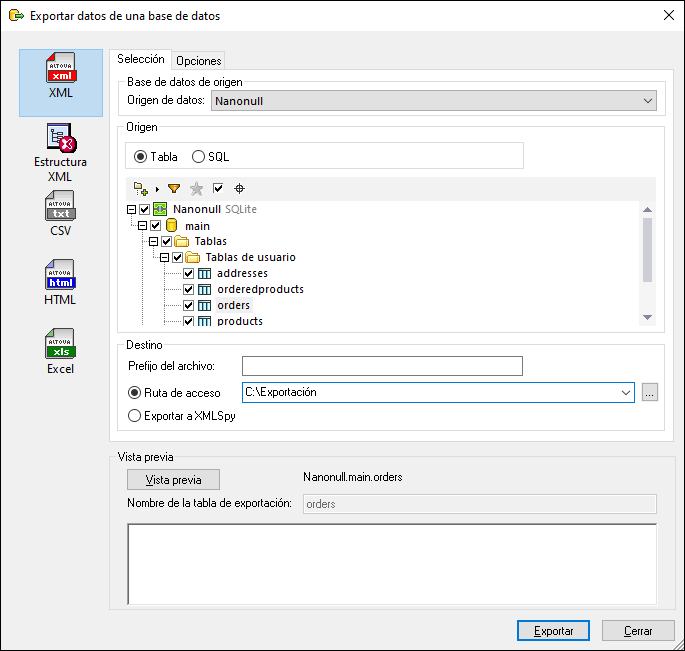The image size is (685, 651).
Task: Click the browse folder ellipsis button
Action: pyautogui.click(x=650, y=392)
